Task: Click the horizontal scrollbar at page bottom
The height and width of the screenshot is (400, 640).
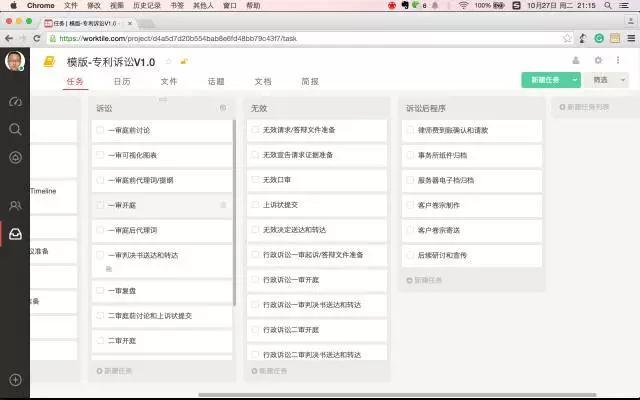Action: tap(397, 395)
